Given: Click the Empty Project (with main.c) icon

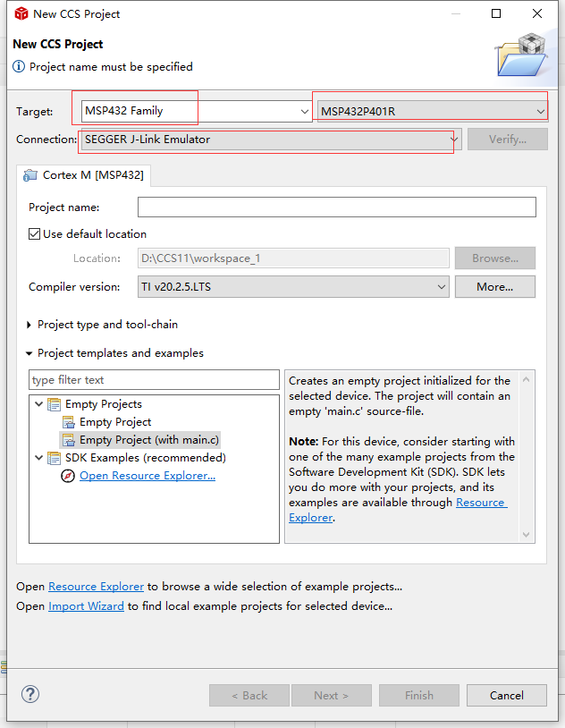Looking at the screenshot, I should tap(69, 440).
